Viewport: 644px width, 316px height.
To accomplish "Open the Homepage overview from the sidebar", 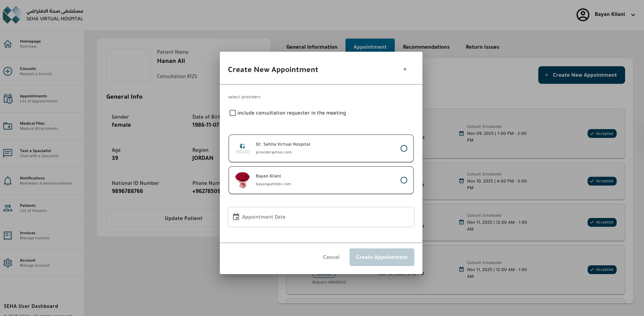I will click(8, 44).
